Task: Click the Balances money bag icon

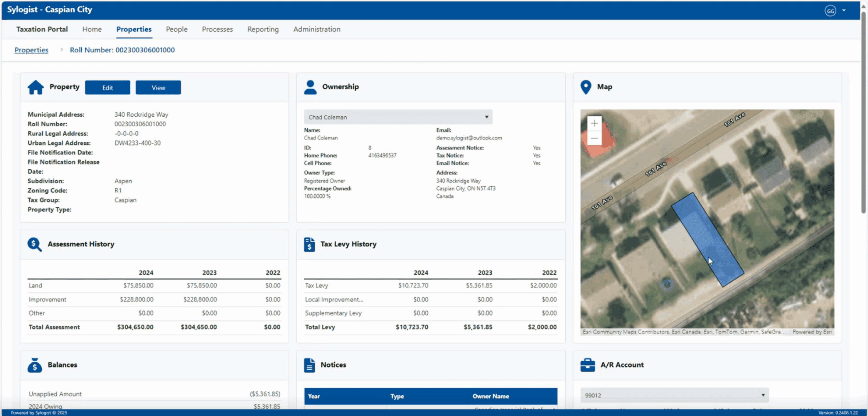Action: [35, 365]
